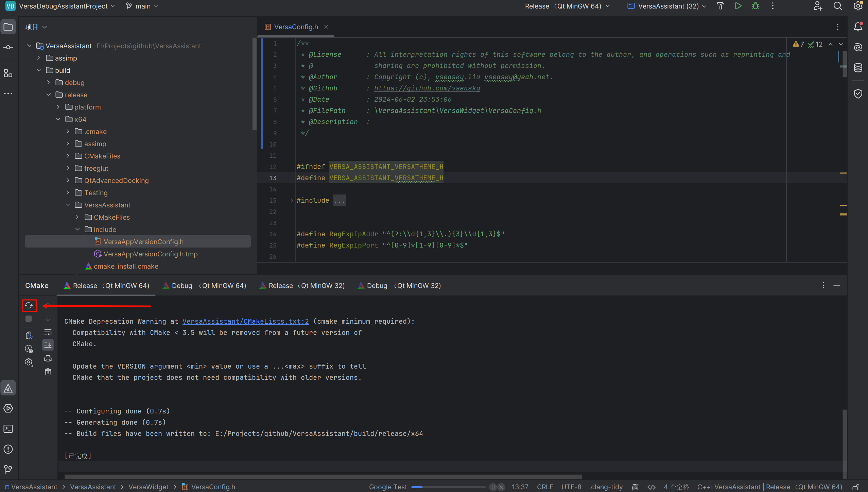The image size is (868, 492).
Task: Open the Structure tool window icon
Action: 8,73
